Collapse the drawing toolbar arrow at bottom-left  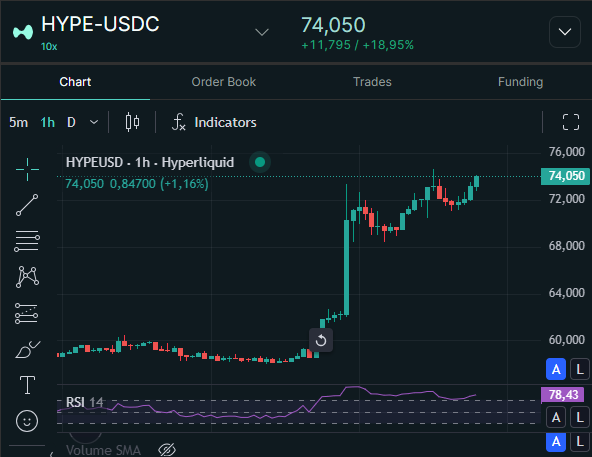click(x=51, y=454)
